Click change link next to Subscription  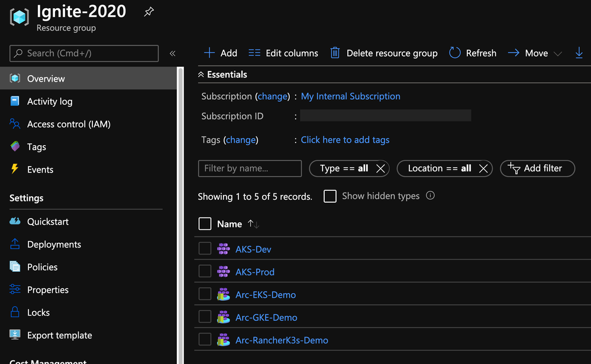(273, 96)
